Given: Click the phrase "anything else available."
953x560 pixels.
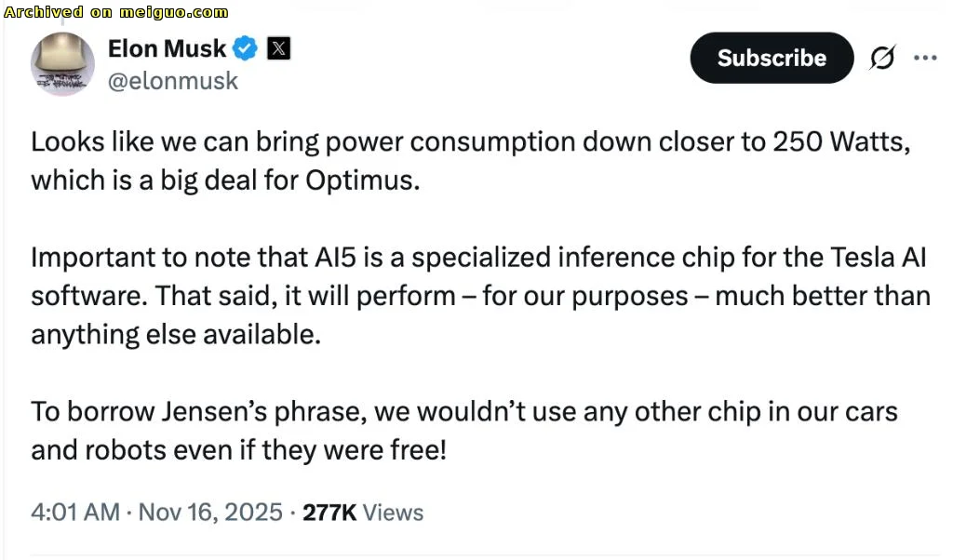Looking at the screenshot, I should [x=175, y=334].
